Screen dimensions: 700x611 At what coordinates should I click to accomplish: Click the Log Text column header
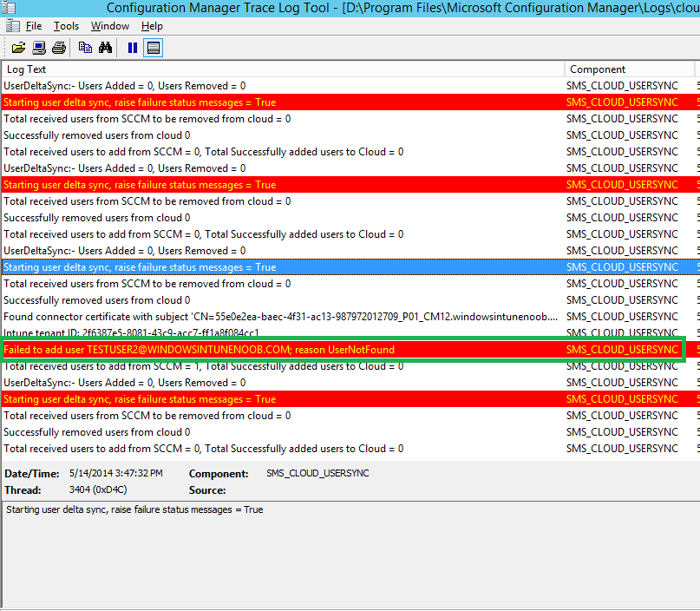(x=284, y=69)
